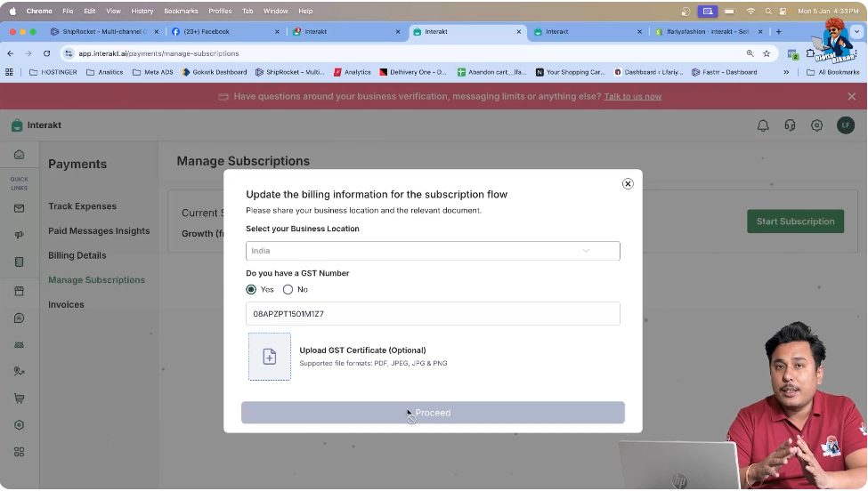Reload the page

click(x=46, y=53)
